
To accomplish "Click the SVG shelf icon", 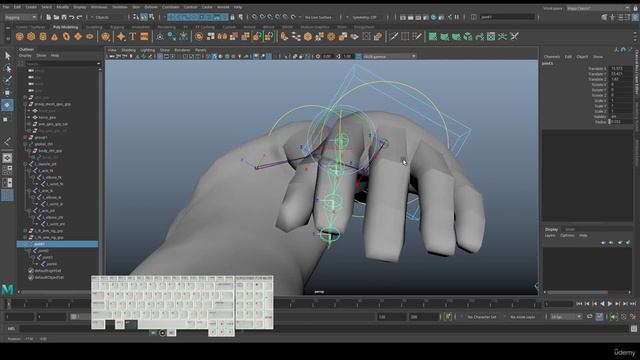I will [x=144, y=37].
